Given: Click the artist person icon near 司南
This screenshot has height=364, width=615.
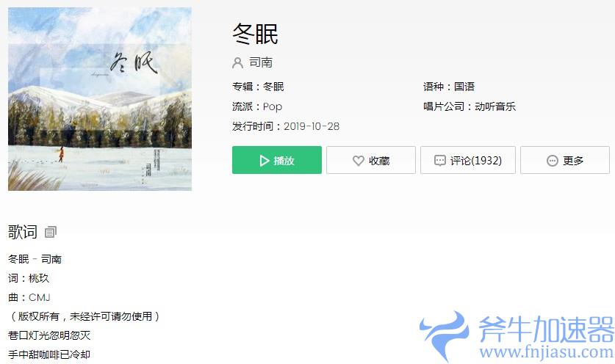Looking at the screenshot, I should tap(237, 62).
